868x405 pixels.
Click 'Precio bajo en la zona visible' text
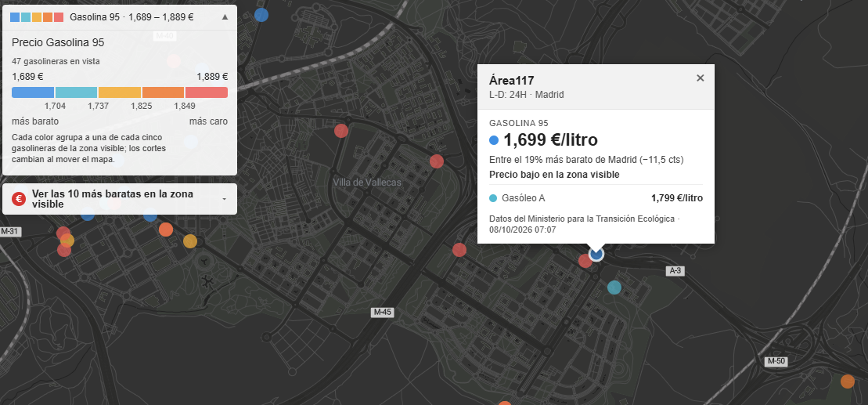(554, 175)
